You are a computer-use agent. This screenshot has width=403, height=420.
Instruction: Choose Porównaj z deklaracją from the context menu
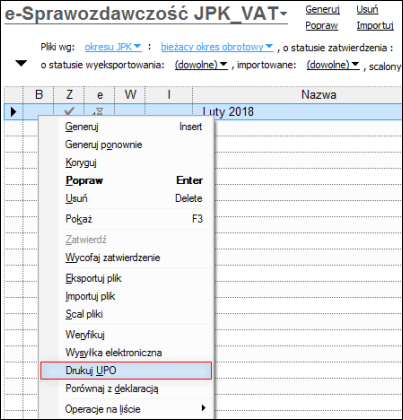click(126, 389)
